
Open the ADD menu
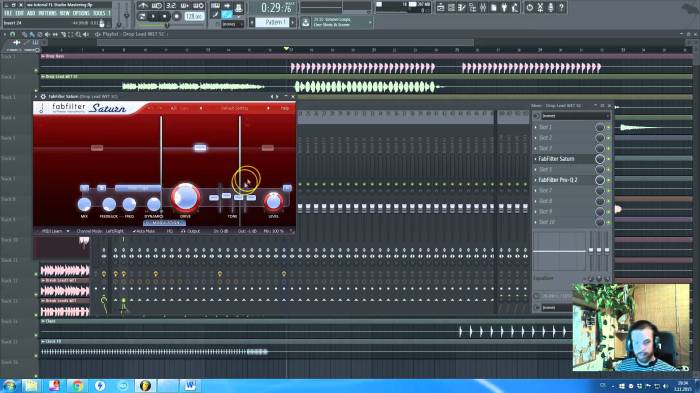[31, 13]
